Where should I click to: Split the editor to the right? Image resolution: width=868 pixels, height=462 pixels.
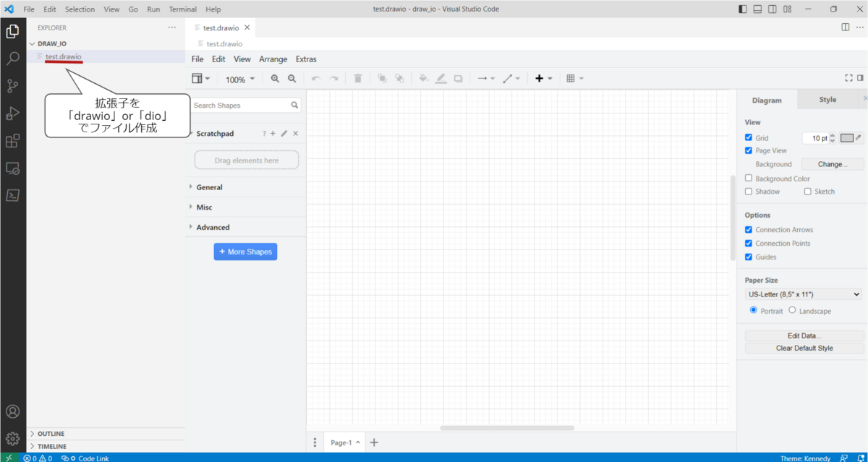point(845,27)
